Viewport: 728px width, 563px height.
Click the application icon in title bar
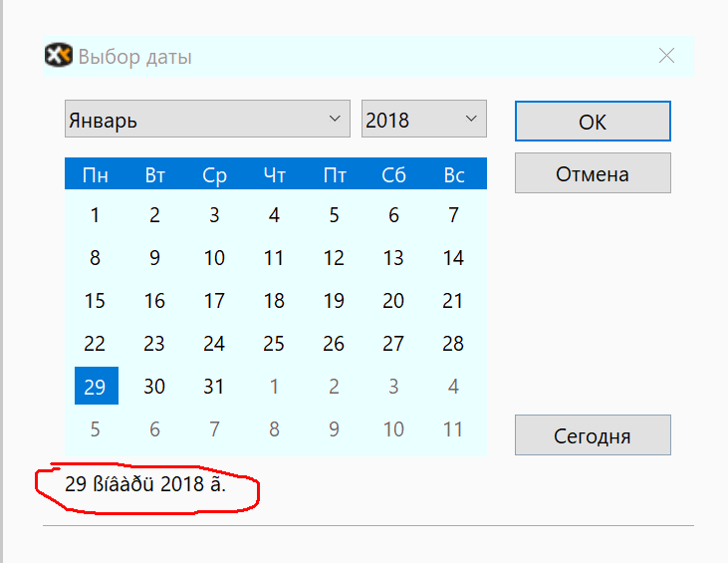point(59,56)
